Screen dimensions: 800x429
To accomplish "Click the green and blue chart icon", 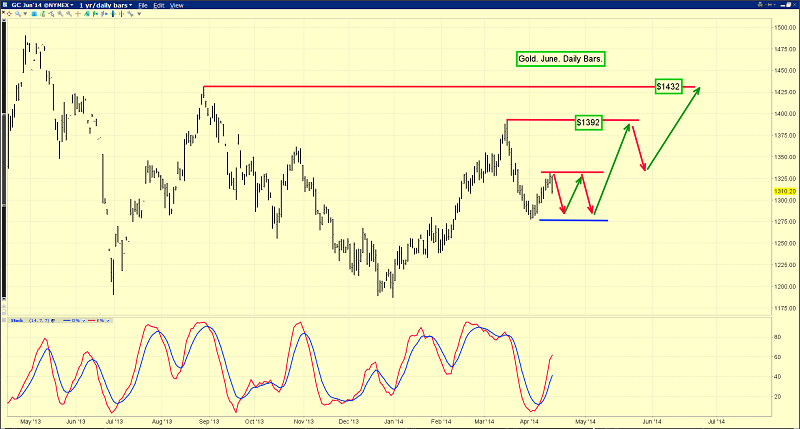I will [86, 14].
